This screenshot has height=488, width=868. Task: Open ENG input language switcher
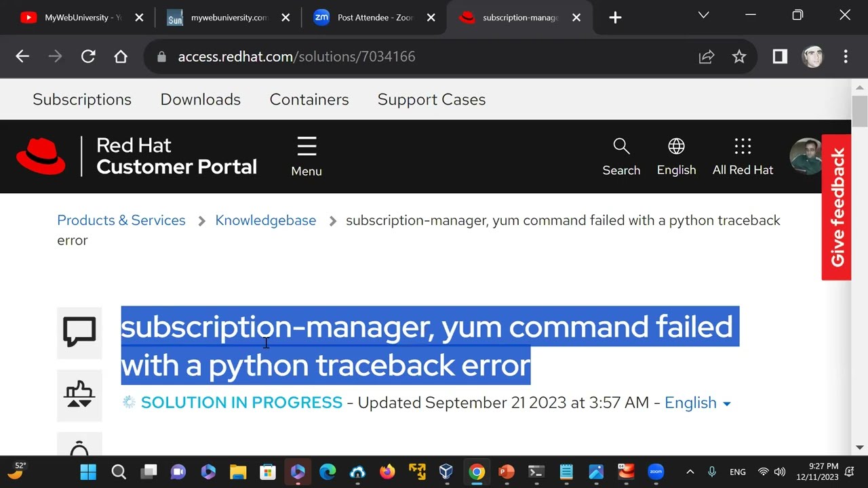pos(738,472)
